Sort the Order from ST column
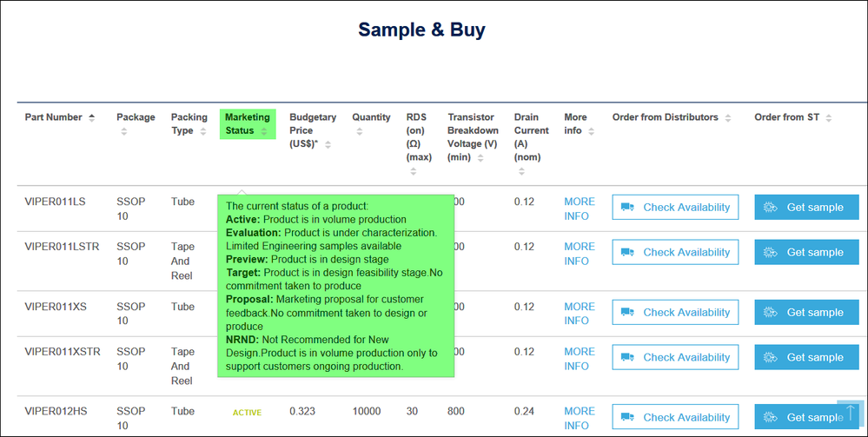Viewport: 868px width, 437px height. click(829, 118)
